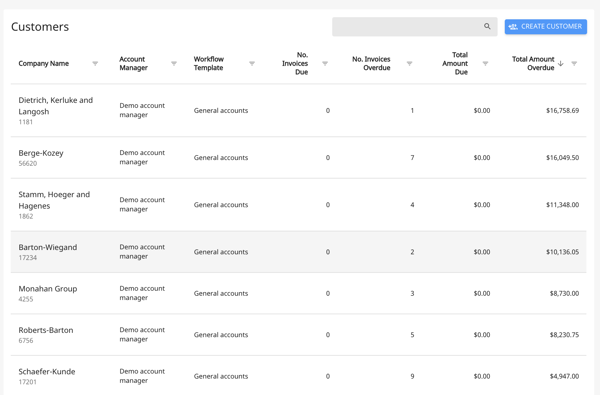Image resolution: width=600 pixels, height=395 pixels.
Task: Click overdue amount $4,947.00
Action: click(x=564, y=376)
